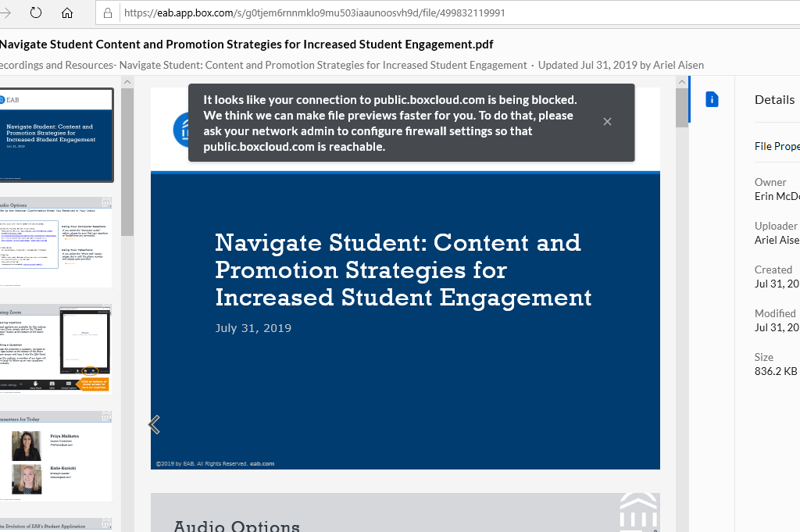Click the Modified label in details
The width and height of the screenshot is (800, 532).
pyautogui.click(x=775, y=313)
